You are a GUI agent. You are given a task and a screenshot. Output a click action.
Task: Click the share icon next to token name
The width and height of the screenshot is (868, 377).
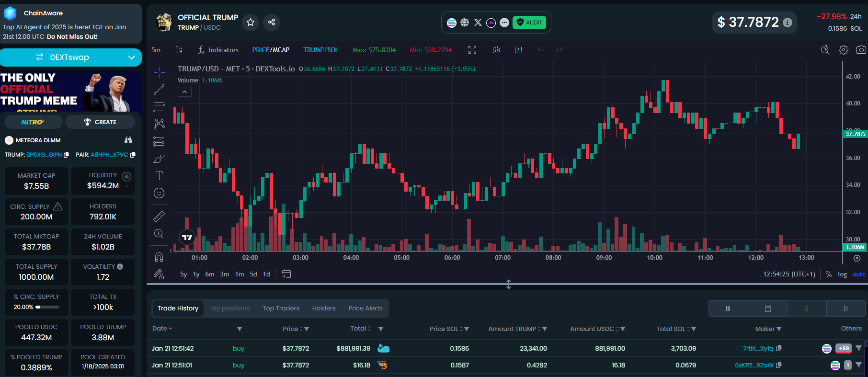pyautogui.click(x=272, y=22)
